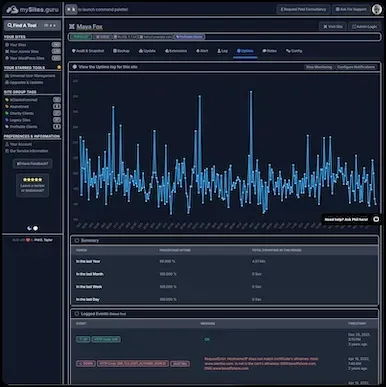Click the red DOWN event badge
The image size is (386, 387).
[86, 364]
